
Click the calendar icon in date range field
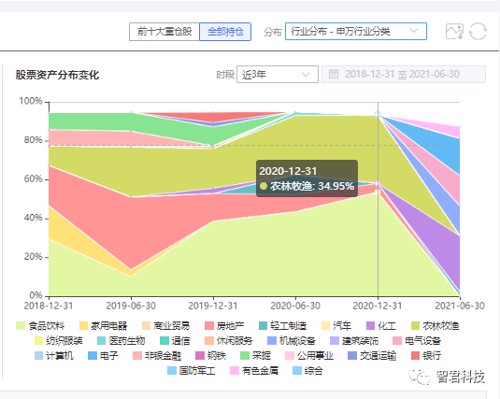click(334, 74)
